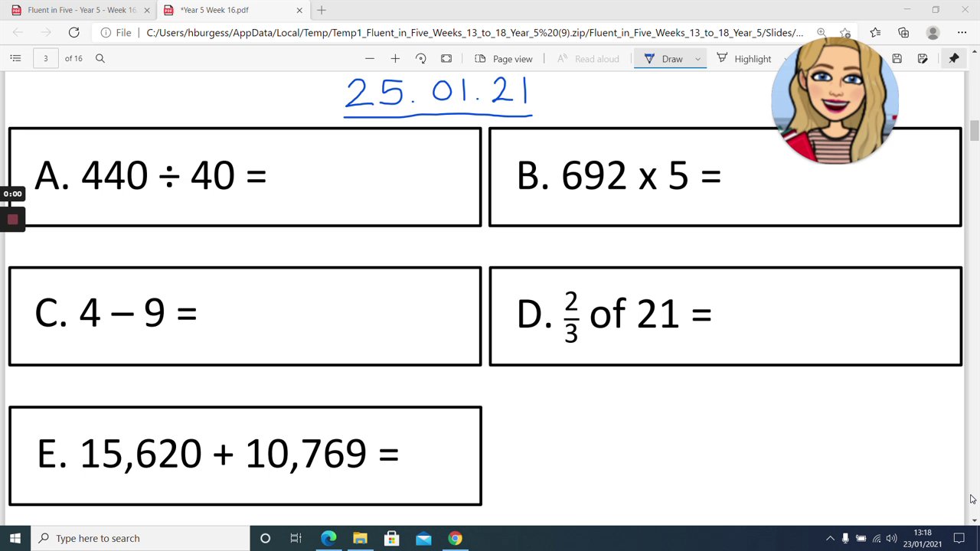Click the microphone tray icon
This screenshot has height=551, width=980.
pyautogui.click(x=845, y=539)
